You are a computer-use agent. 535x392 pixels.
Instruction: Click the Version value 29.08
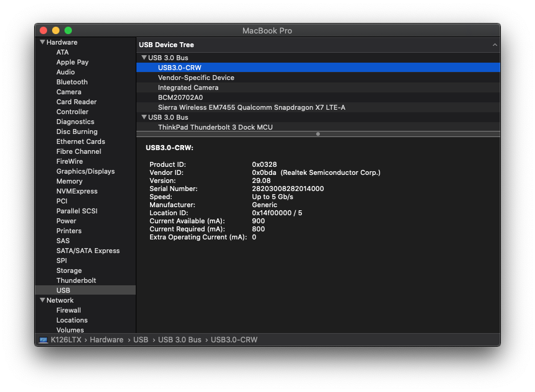pos(261,180)
